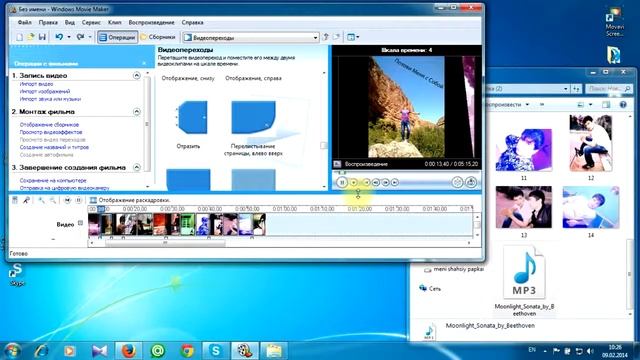Click Импорт звука или музыки link
Viewport: 640px width, 360px height.
coord(50,99)
